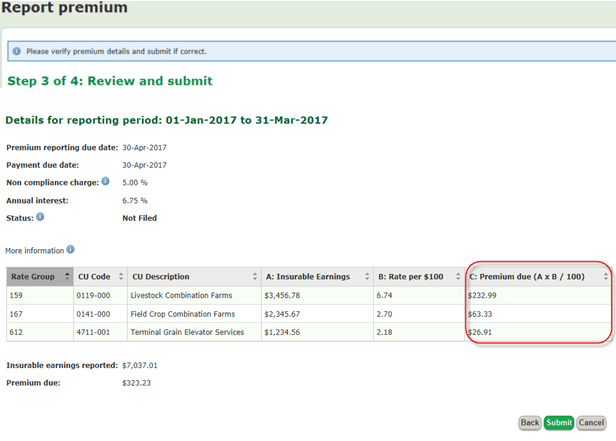The image size is (616, 441).
Task: Open the More information info icon
Action: [x=70, y=249]
